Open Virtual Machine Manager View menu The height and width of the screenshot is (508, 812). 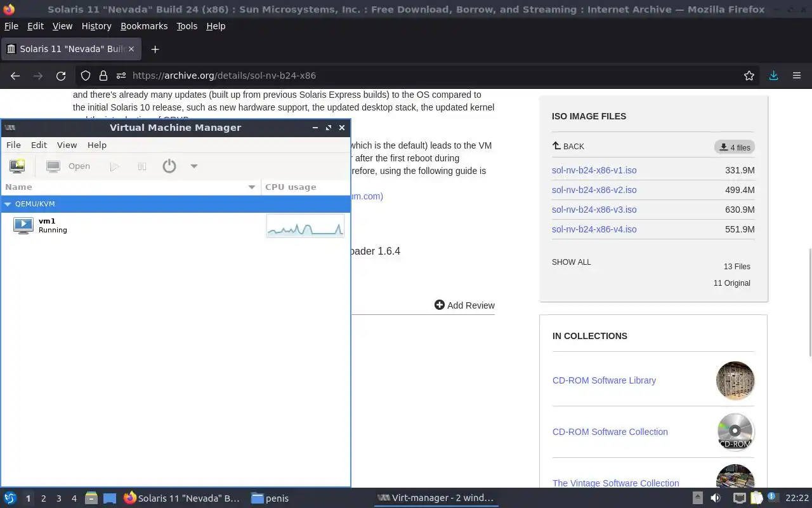[67, 145]
